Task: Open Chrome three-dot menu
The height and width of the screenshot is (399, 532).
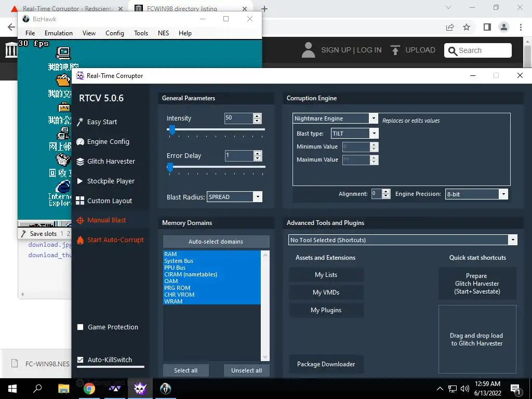Action: tap(521, 27)
